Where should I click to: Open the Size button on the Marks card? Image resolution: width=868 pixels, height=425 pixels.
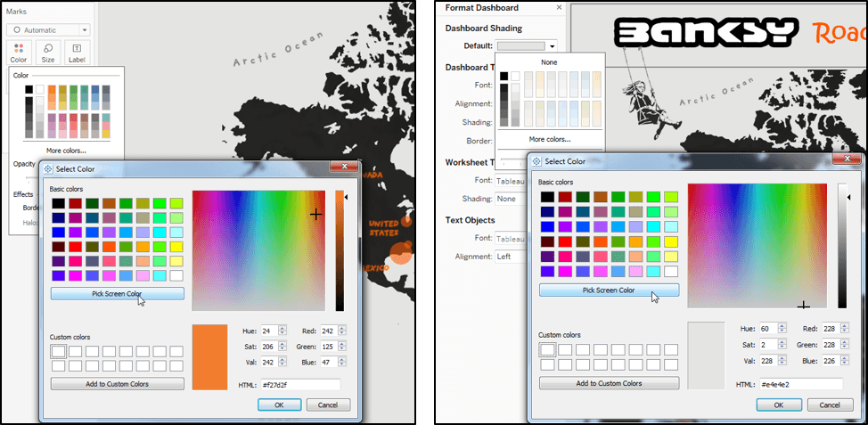pyautogui.click(x=48, y=53)
